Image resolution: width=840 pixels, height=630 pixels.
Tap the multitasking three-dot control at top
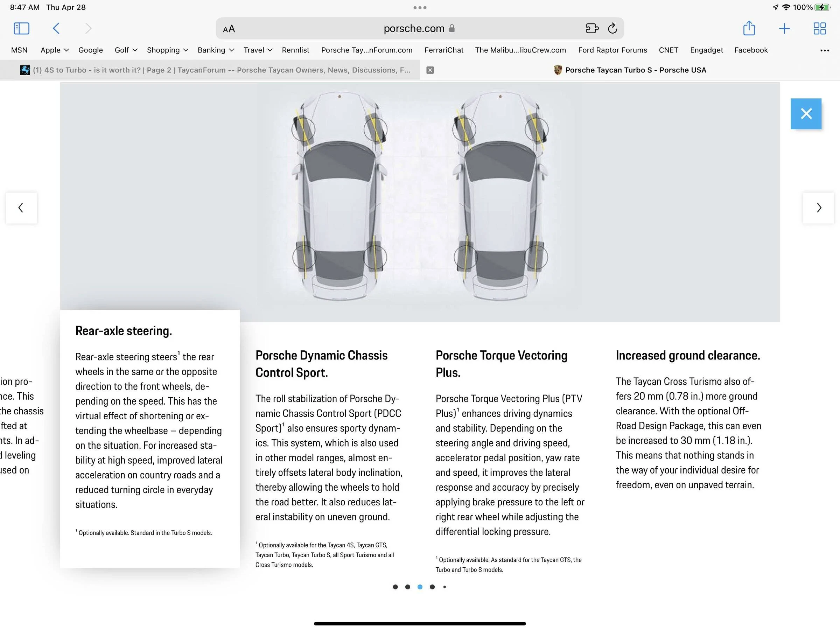(x=420, y=8)
